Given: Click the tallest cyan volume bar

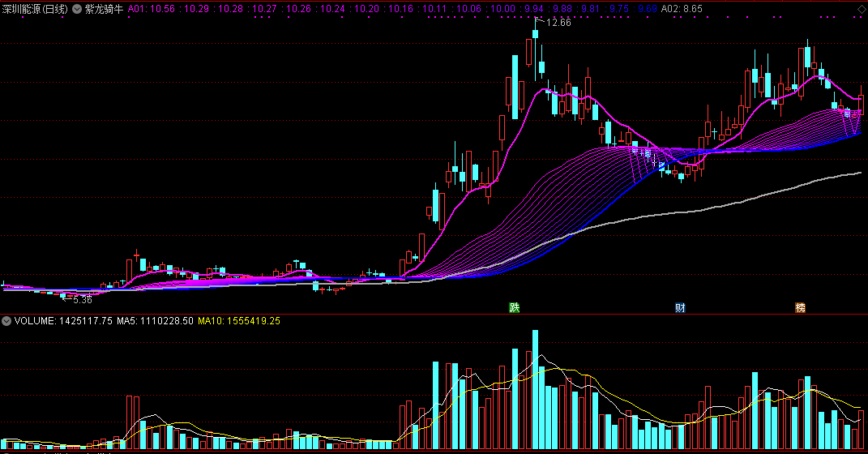Looking at the screenshot, I should click(535, 389).
